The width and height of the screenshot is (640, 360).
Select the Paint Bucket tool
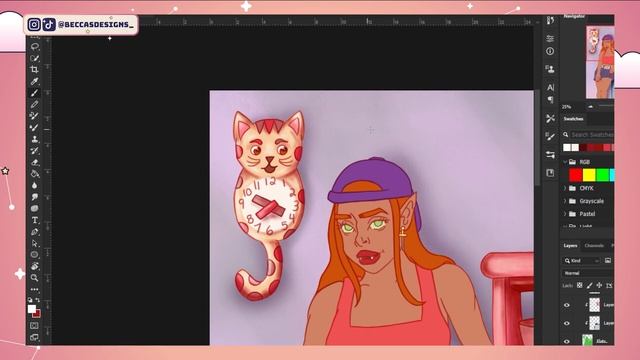[x=35, y=174]
